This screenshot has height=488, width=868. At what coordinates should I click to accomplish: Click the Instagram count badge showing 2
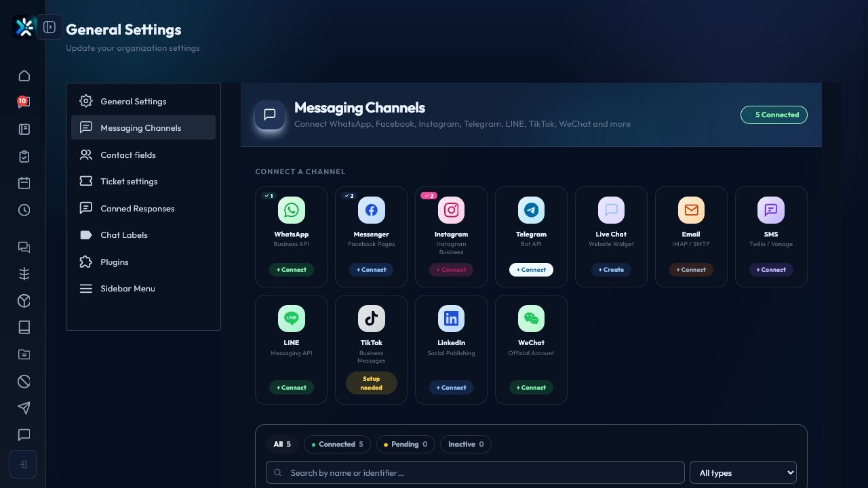pos(429,196)
